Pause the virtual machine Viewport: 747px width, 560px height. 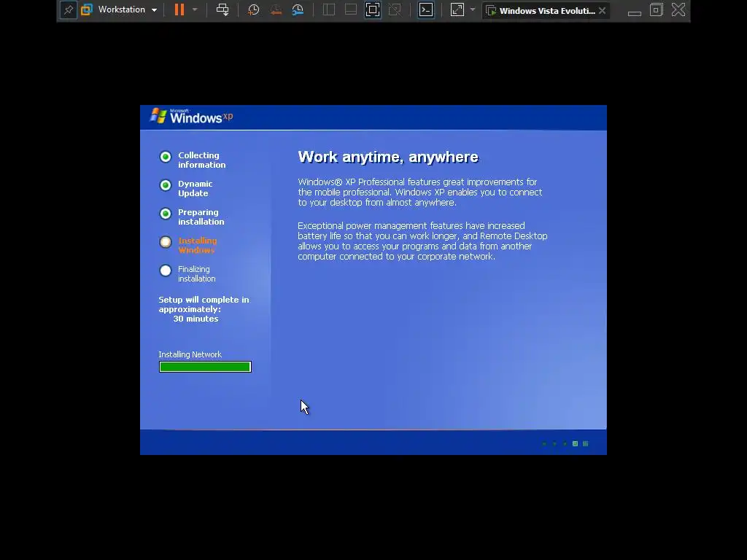[x=179, y=9]
